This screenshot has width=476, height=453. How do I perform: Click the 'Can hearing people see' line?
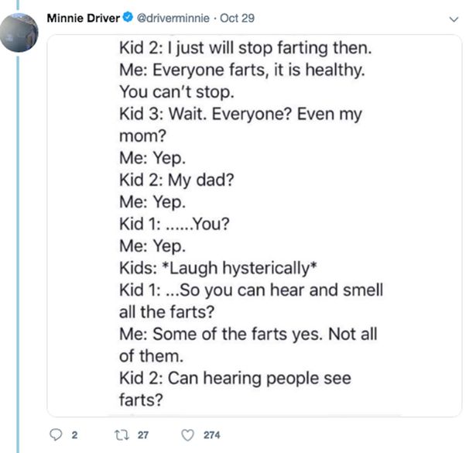(235, 379)
